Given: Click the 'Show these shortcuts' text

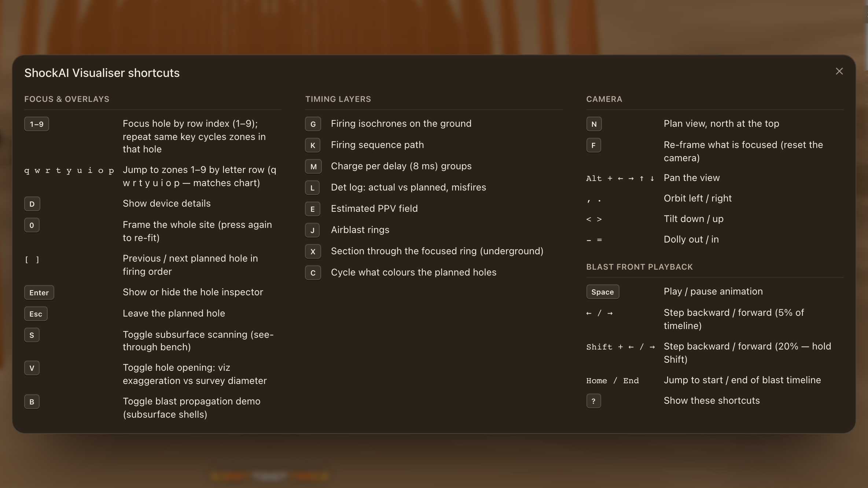Looking at the screenshot, I should pyautogui.click(x=711, y=400).
